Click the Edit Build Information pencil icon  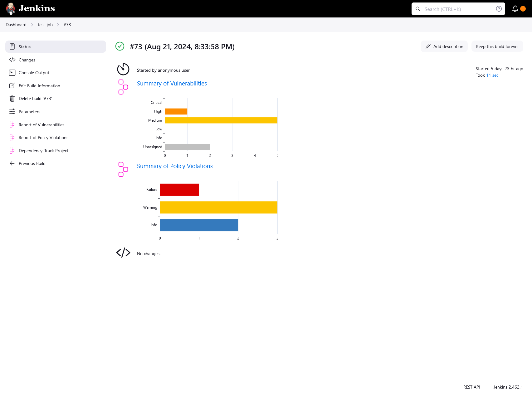pyautogui.click(x=12, y=85)
